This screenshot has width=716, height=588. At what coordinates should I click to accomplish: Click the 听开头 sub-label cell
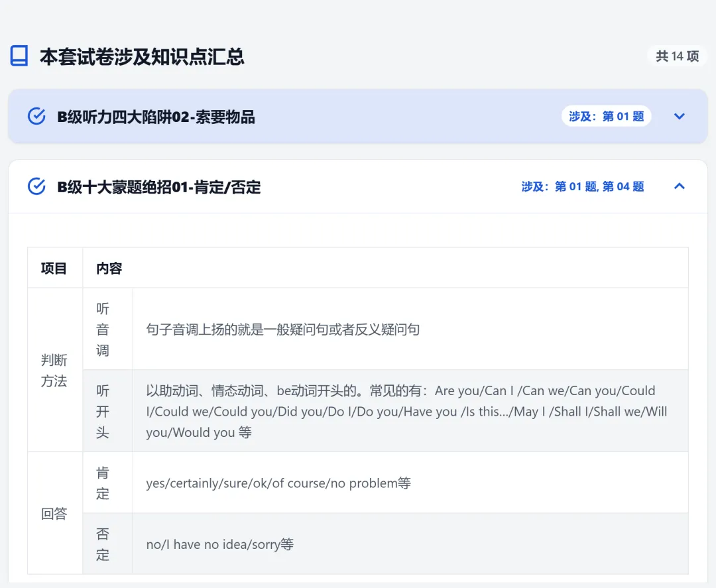click(108, 411)
